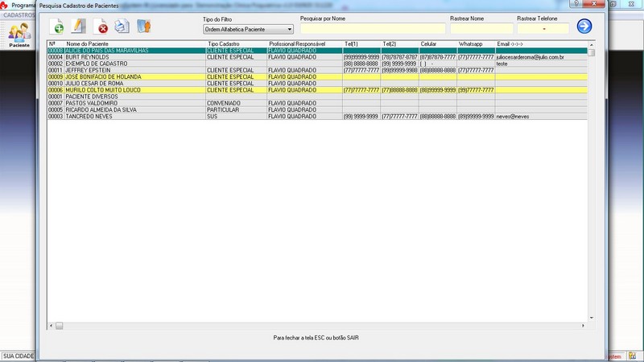
Task: Click CONVENIADO cell for Pastos Valdomiro
Action: tap(236, 103)
